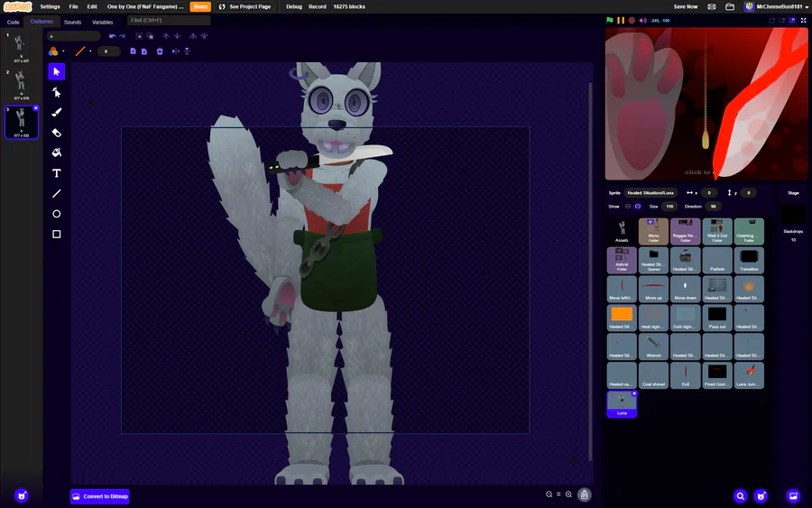Image resolution: width=812 pixels, height=508 pixels.
Task: Flip selection vertically
Action: [x=187, y=51]
